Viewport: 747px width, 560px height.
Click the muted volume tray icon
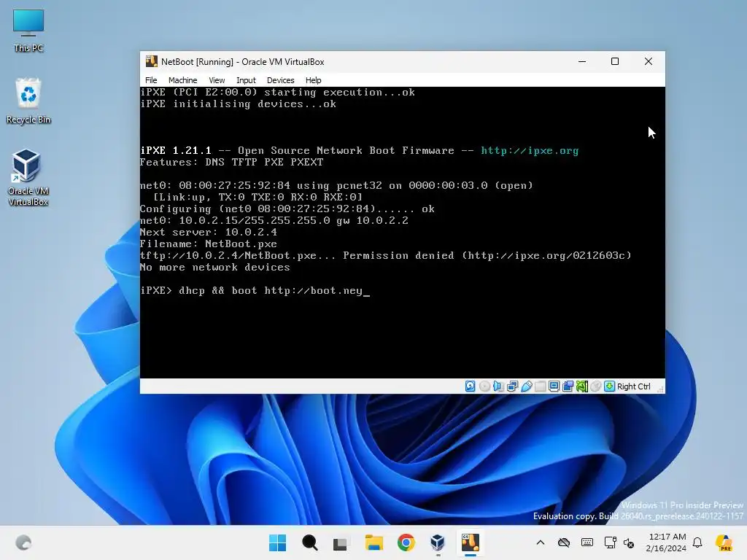(629, 542)
